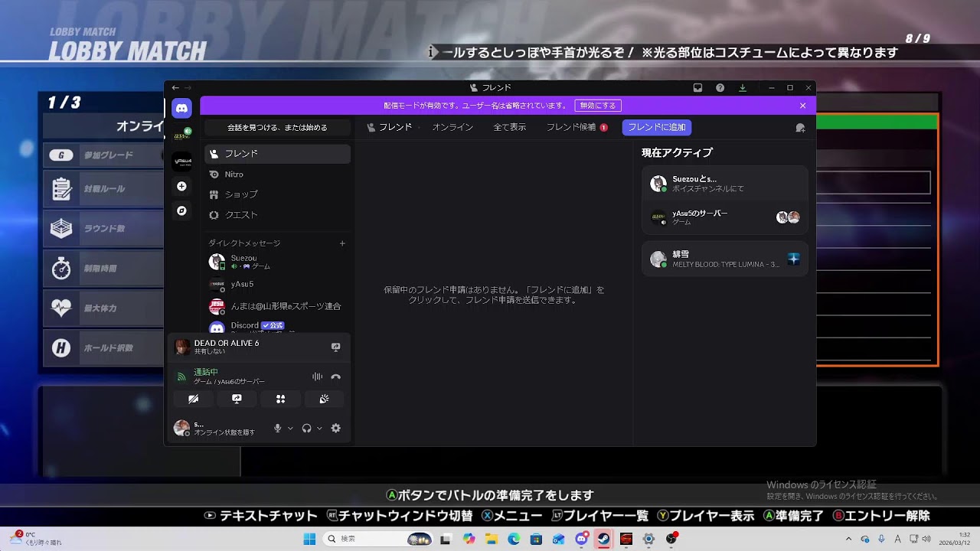
Task: Select 対戦ルール in the lobby settings
Action: pos(103,189)
